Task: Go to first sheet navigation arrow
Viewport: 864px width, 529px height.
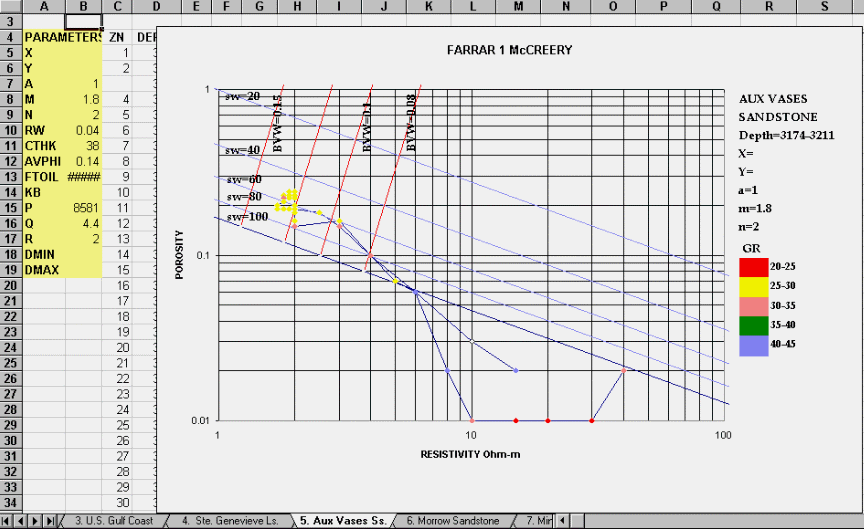Action: point(8,521)
